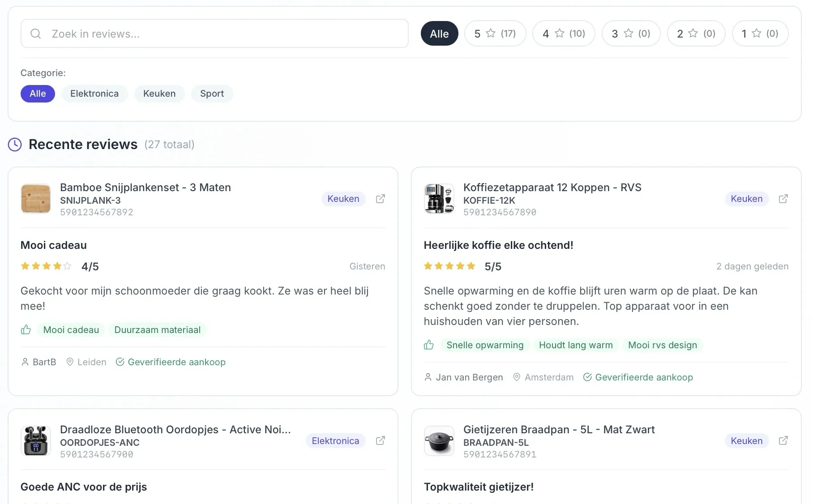Click the 4/5 star rating on Mooi cadeau
The image size is (813, 504).
60,266
